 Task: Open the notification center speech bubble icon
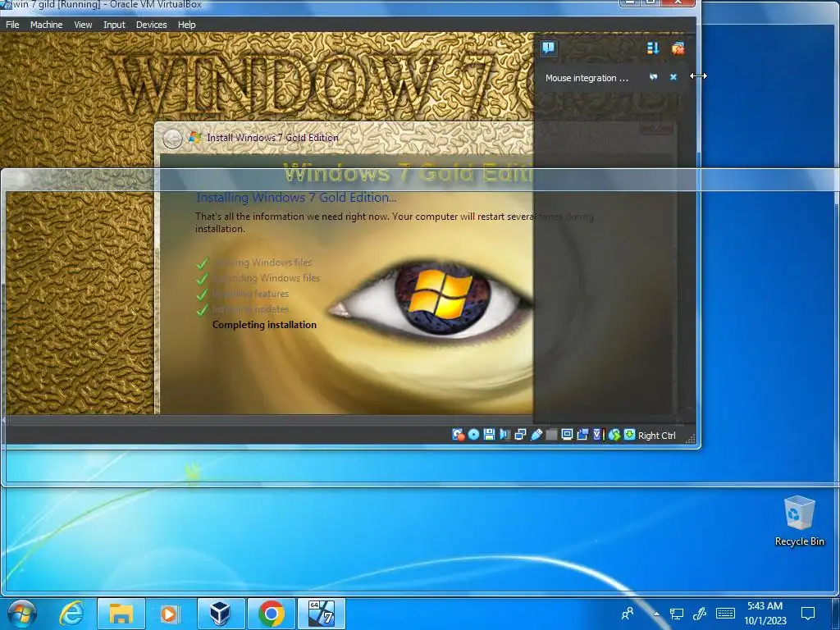(x=548, y=48)
